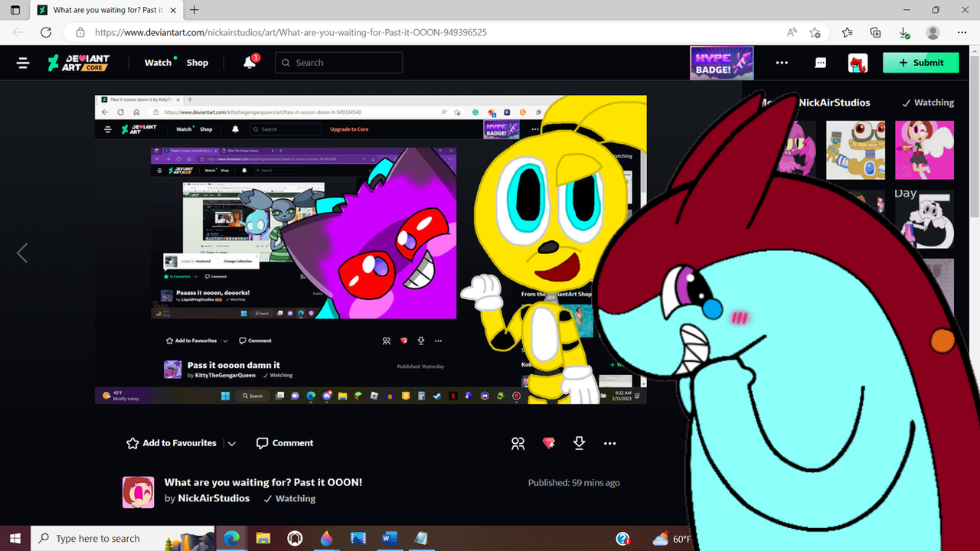Expand the DeviantArt hamburger side menu
The width and height of the screenshot is (980, 551).
point(23,63)
